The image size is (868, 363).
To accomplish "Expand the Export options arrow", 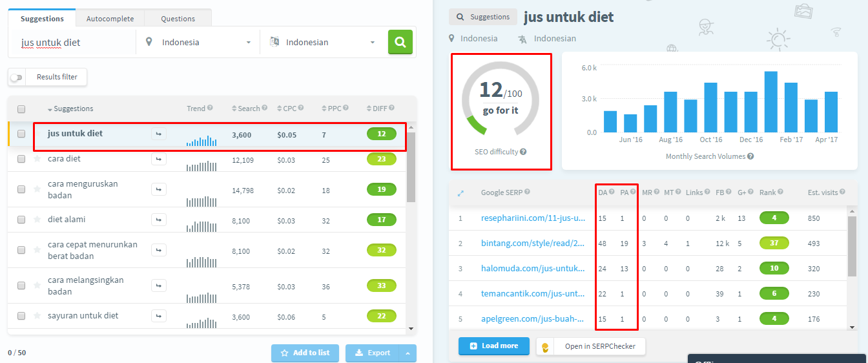I will coord(408,353).
